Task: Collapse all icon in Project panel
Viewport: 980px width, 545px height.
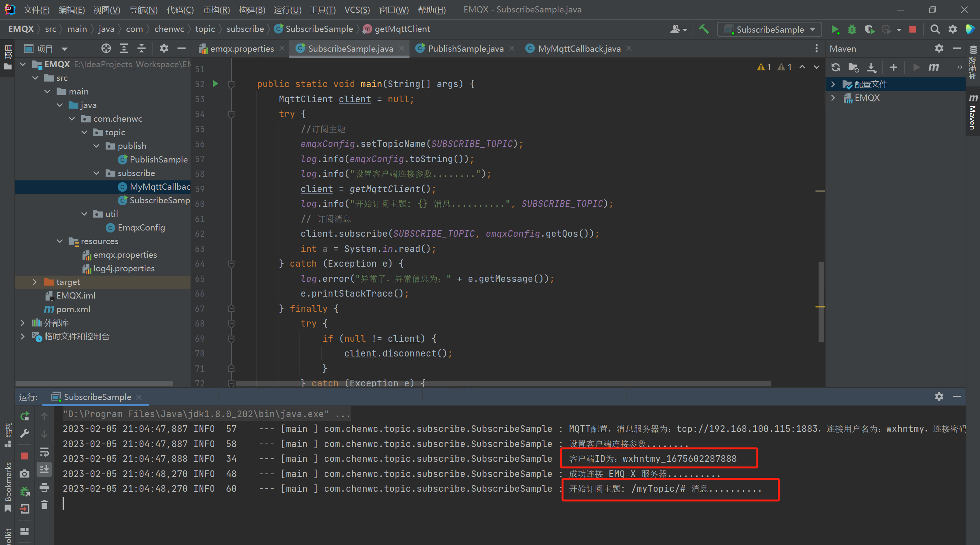Action: pos(142,49)
